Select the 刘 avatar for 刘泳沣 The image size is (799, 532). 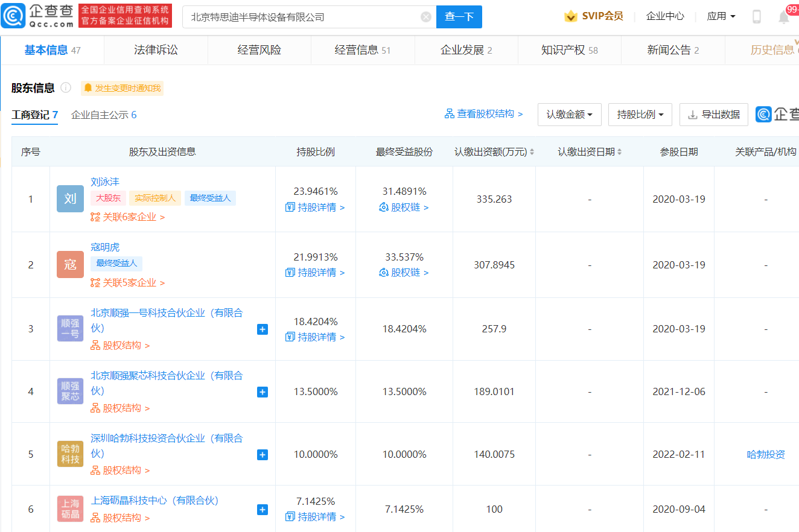coord(70,198)
